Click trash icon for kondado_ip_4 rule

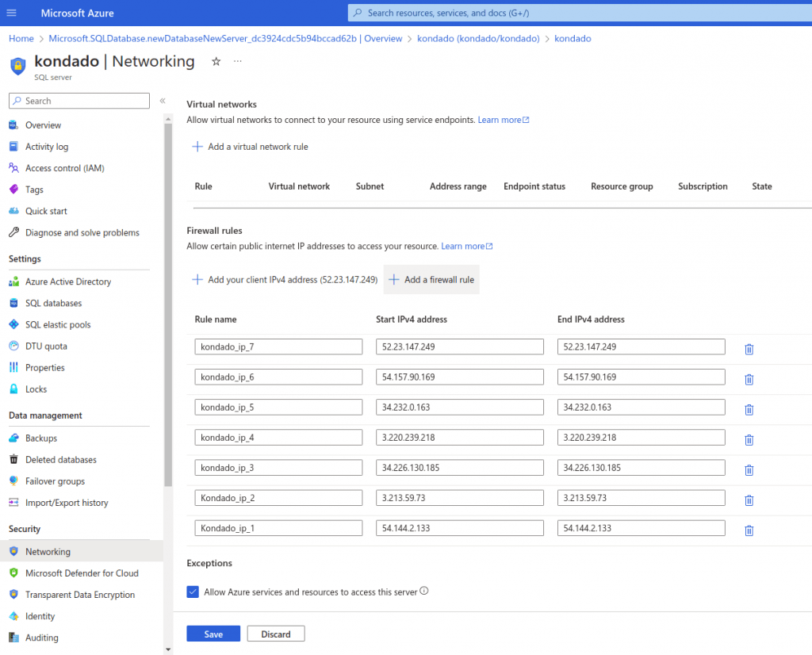click(749, 439)
